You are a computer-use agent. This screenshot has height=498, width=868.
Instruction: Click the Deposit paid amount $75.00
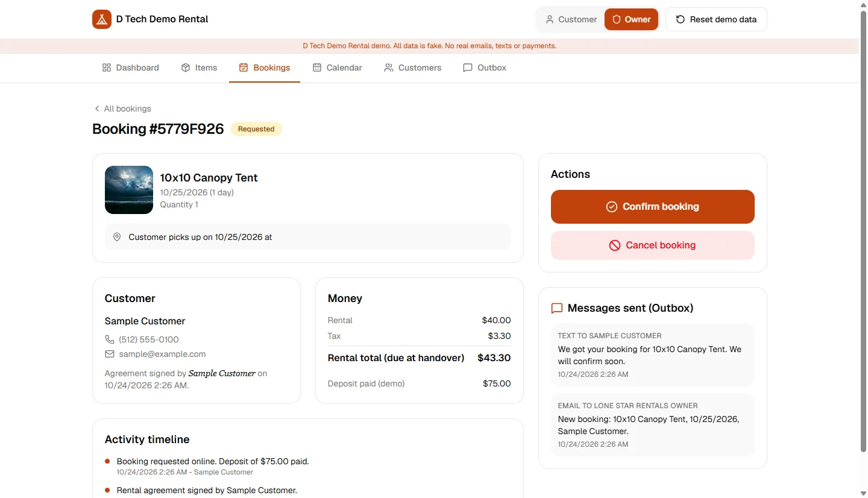497,383
